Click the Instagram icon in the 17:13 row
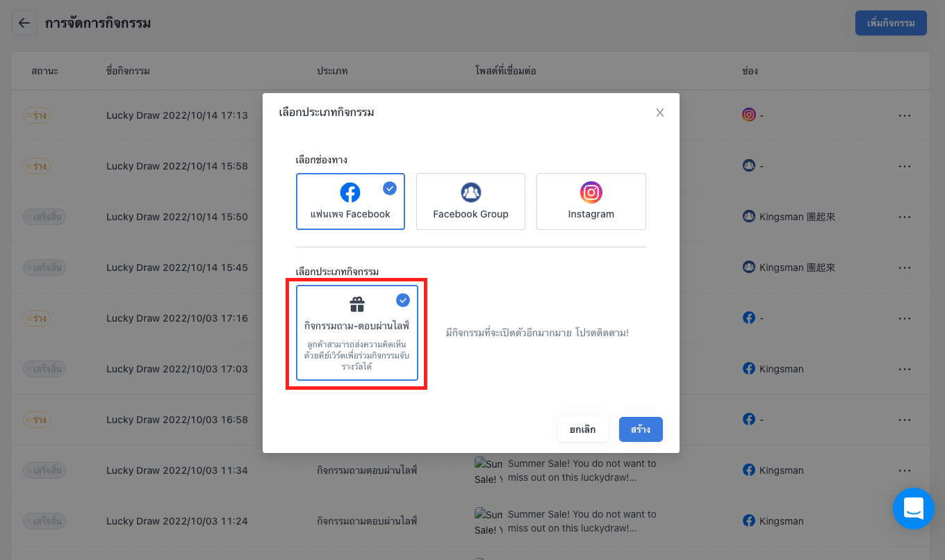Viewport: 945px width, 560px height. coord(749,115)
